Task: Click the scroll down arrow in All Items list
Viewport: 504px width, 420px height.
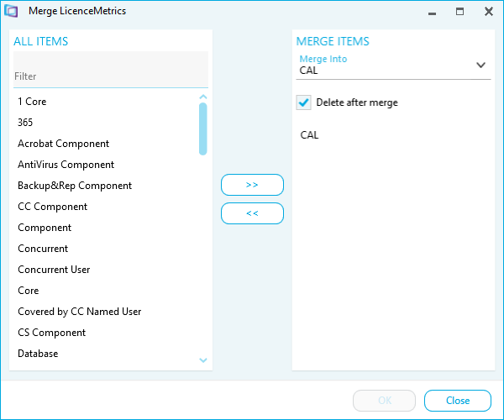Action: [202, 360]
